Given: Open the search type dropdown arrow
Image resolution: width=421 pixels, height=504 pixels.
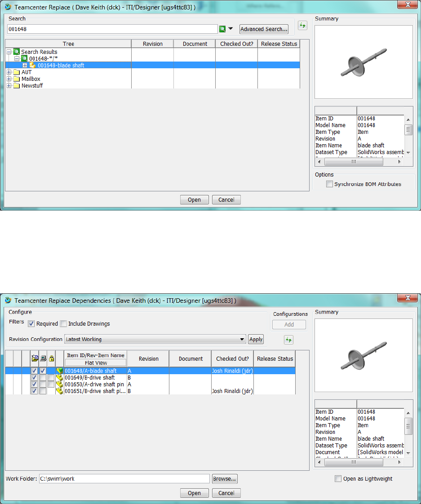Looking at the screenshot, I should click(x=230, y=29).
